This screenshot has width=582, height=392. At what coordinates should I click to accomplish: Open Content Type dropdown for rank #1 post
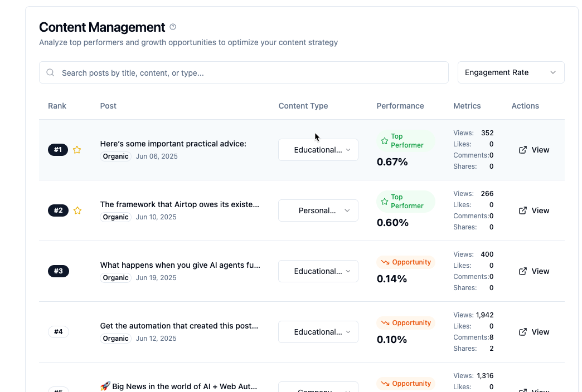point(318,150)
